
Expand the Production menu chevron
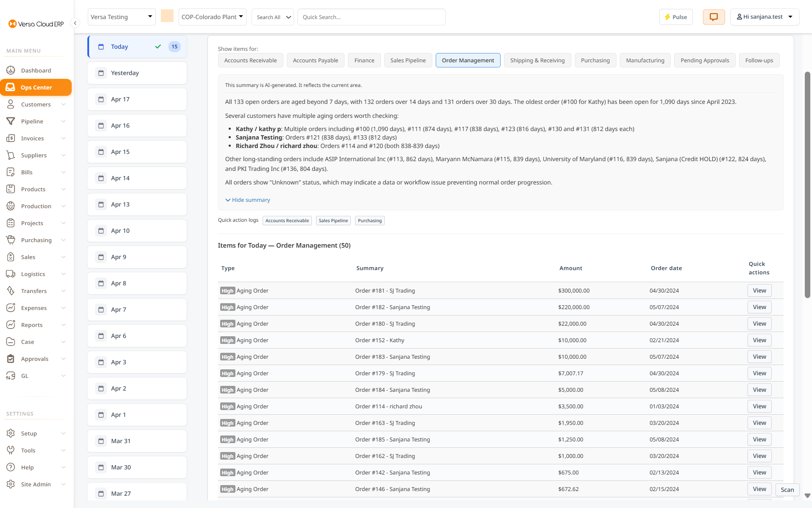click(63, 206)
